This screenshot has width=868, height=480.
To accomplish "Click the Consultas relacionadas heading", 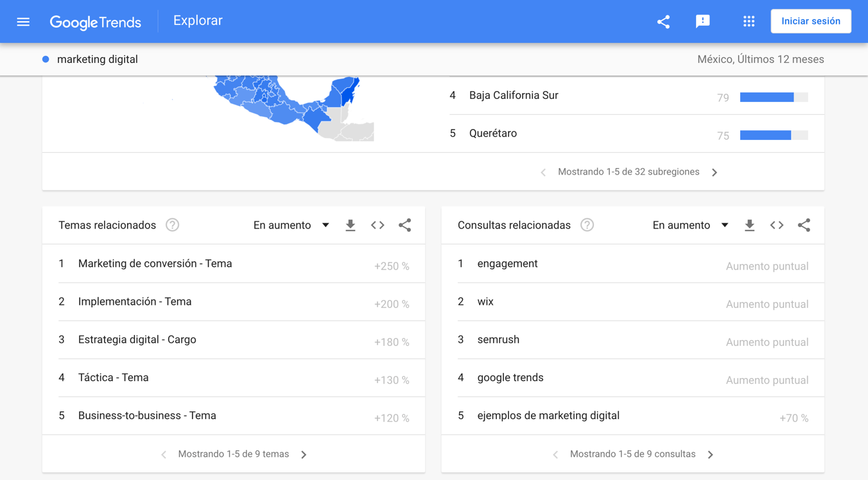I will 514,225.
